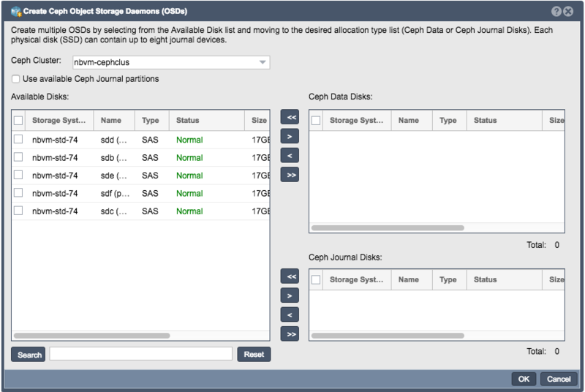The height and width of the screenshot is (392, 585).
Task: Select all rows in Available Disks header checkbox
Action: [18, 121]
